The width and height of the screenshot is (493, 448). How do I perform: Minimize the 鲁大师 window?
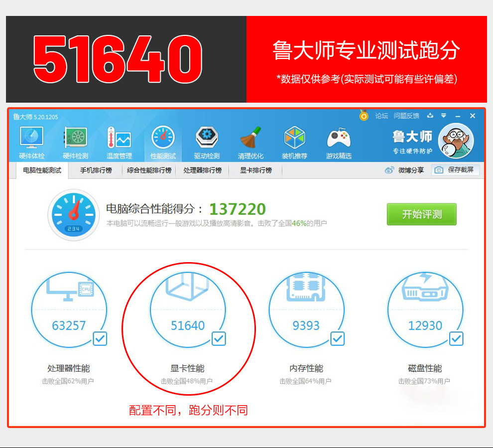click(x=458, y=116)
